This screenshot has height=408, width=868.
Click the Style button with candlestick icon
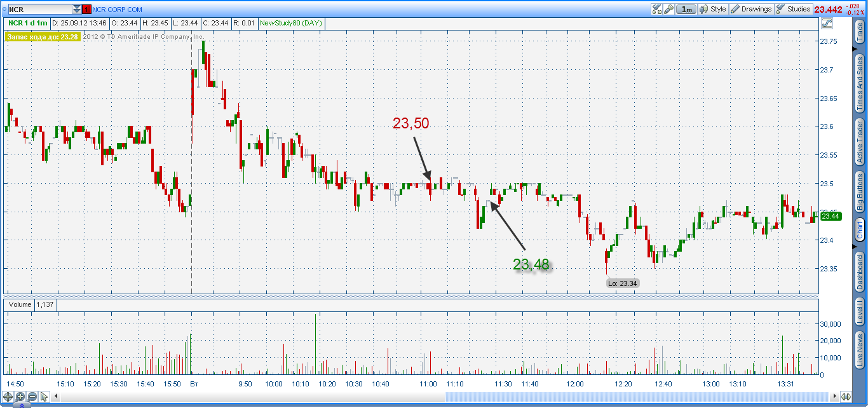(712, 9)
